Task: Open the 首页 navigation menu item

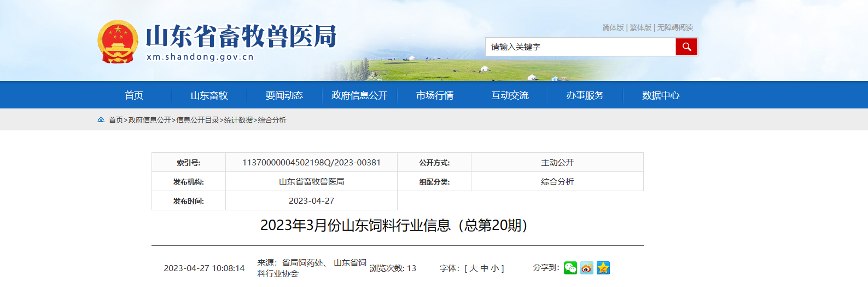Action: [134, 95]
